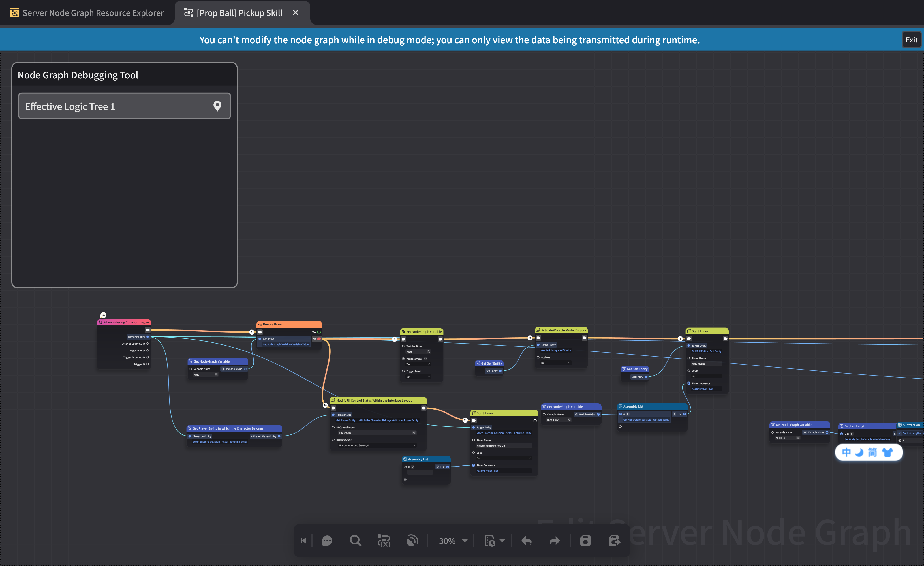Open the UI Control Group Status_On dropdown
The width and height of the screenshot is (924, 566).
click(377, 445)
